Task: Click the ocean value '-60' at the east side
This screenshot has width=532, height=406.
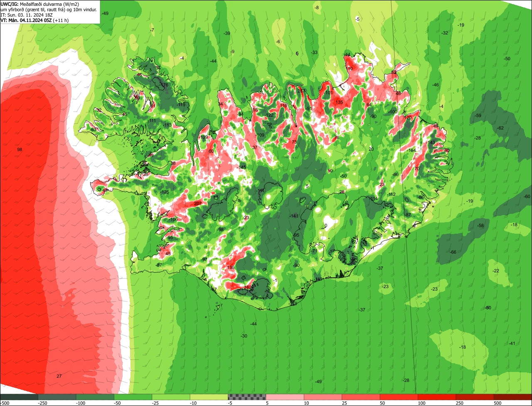Action: pyautogui.click(x=527, y=196)
